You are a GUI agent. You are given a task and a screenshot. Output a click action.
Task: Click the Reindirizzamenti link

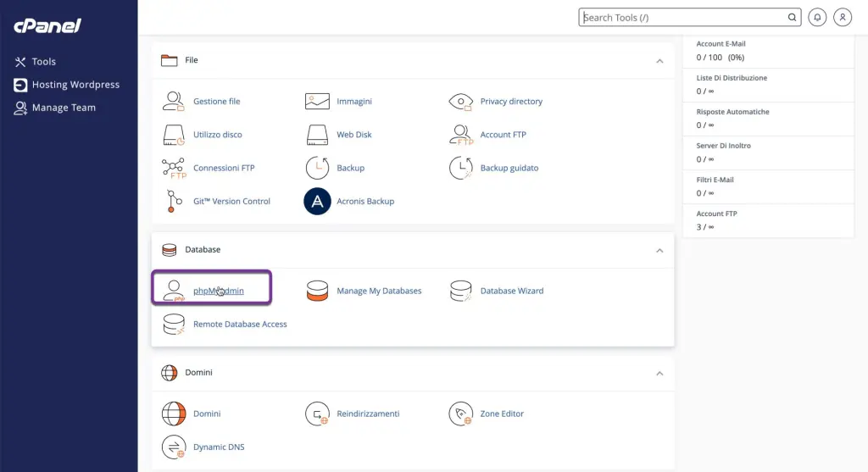368,414
